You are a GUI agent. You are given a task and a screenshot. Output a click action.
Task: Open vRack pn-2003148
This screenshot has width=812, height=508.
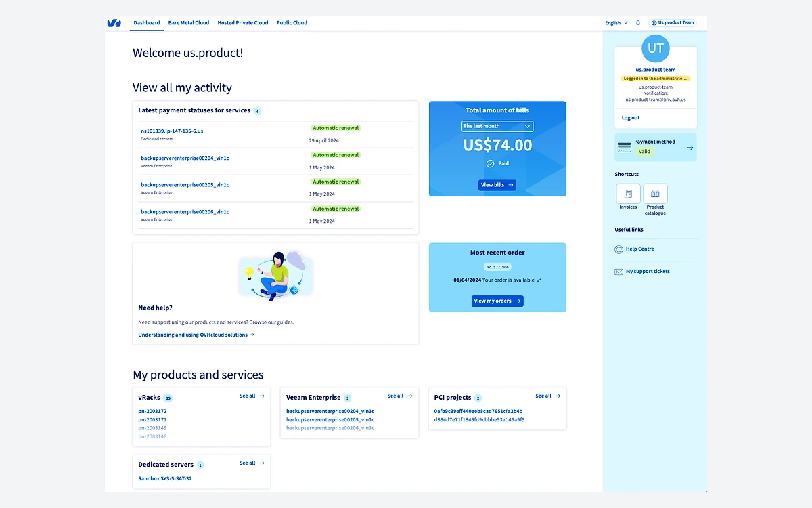pyautogui.click(x=152, y=436)
